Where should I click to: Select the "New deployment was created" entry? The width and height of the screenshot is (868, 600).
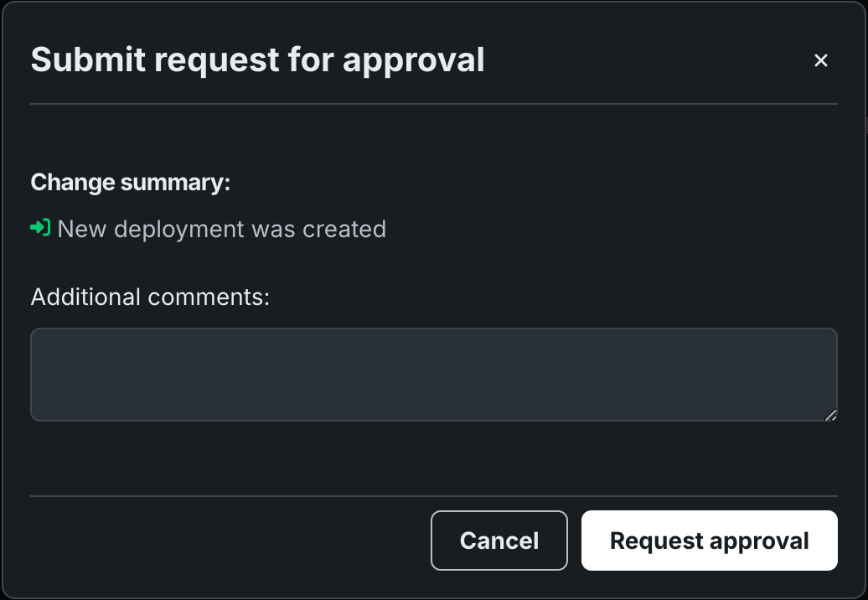coord(221,229)
